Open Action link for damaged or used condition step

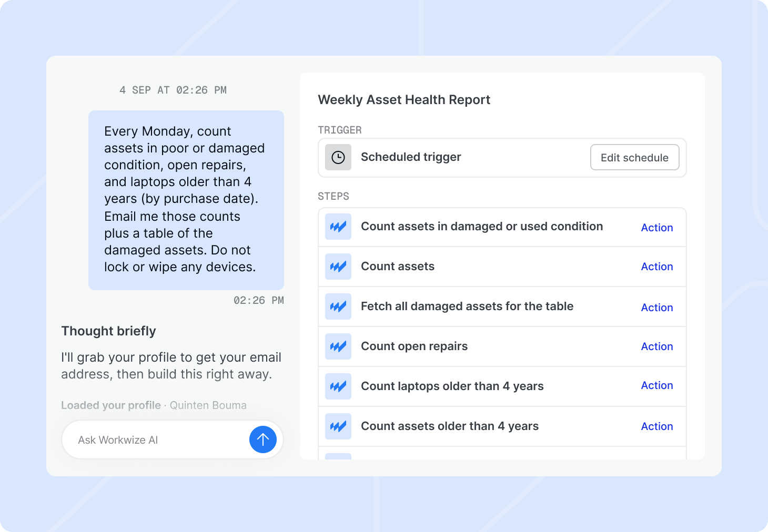(657, 228)
